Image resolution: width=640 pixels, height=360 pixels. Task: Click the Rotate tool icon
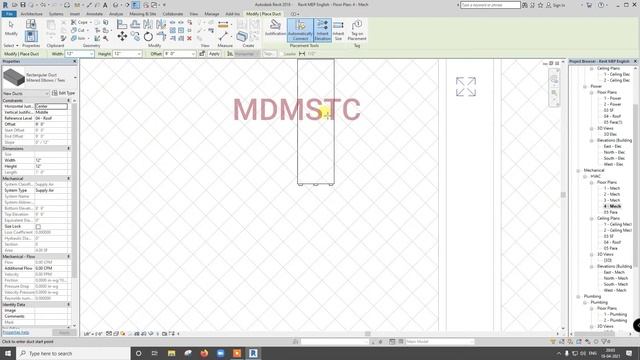pyautogui.click(x=148, y=36)
